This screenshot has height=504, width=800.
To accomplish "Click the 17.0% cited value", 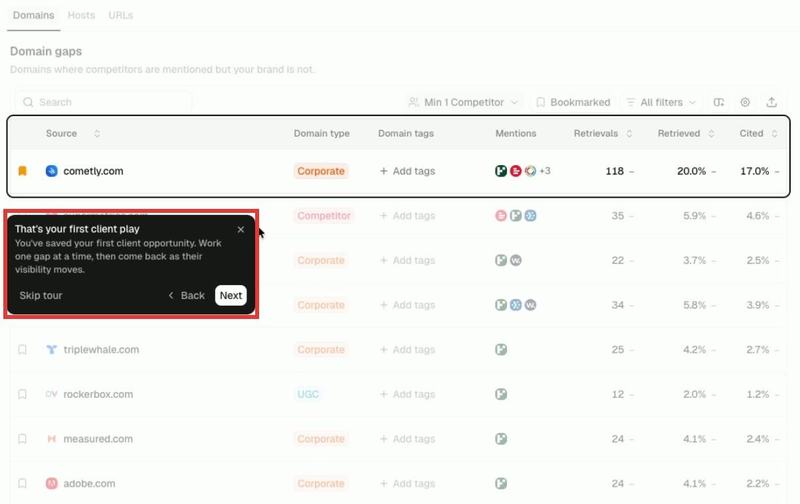I will coord(755,171).
